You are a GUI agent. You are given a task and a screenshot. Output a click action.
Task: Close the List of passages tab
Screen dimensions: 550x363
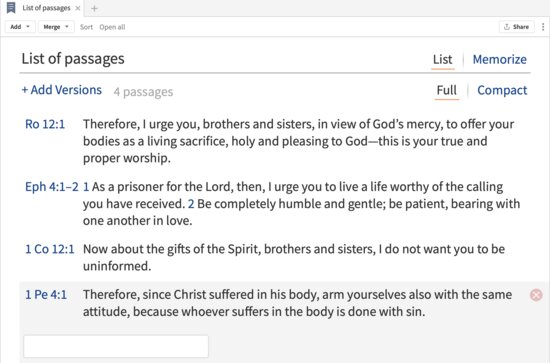click(x=78, y=8)
